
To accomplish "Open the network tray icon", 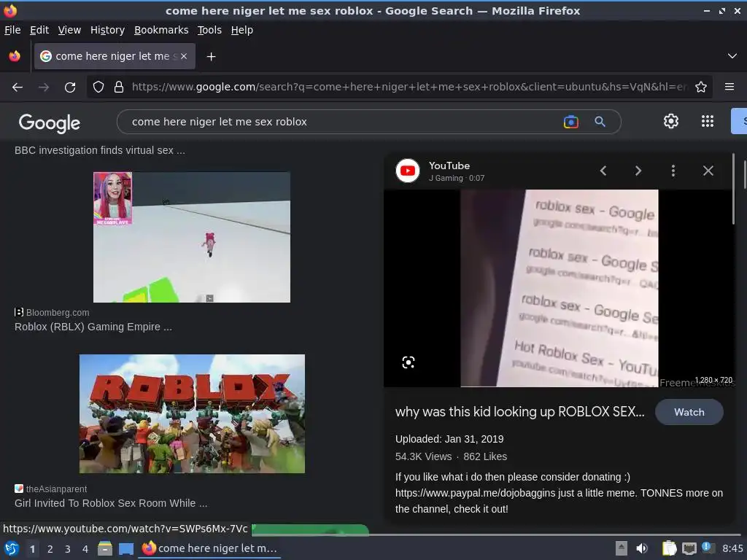I will [689, 548].
